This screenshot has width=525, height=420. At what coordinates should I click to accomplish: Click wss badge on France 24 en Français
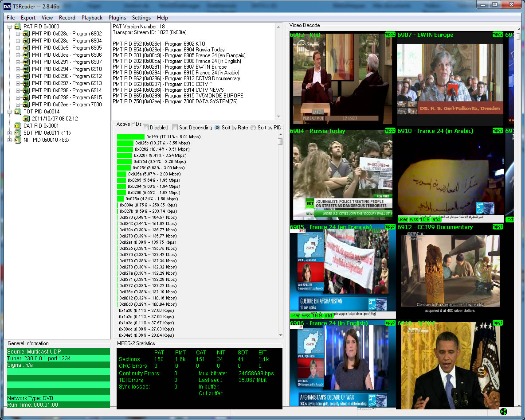tap(306, 315)
